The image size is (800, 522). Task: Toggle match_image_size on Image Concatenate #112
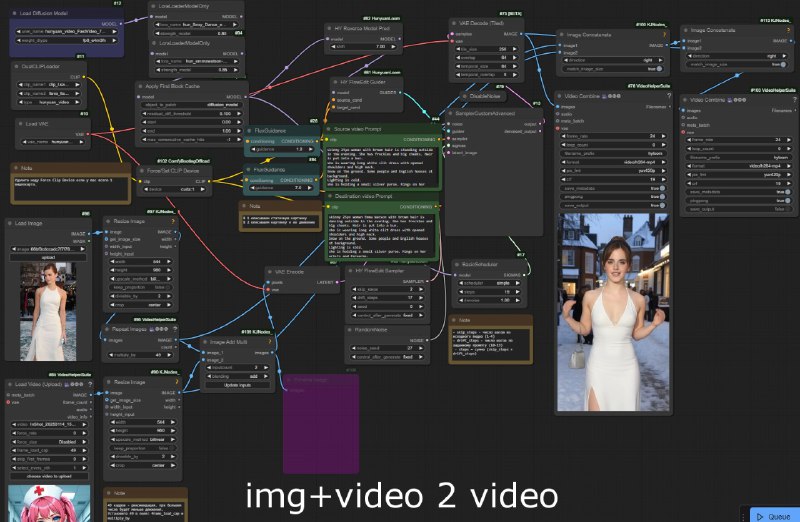[737, 65]
